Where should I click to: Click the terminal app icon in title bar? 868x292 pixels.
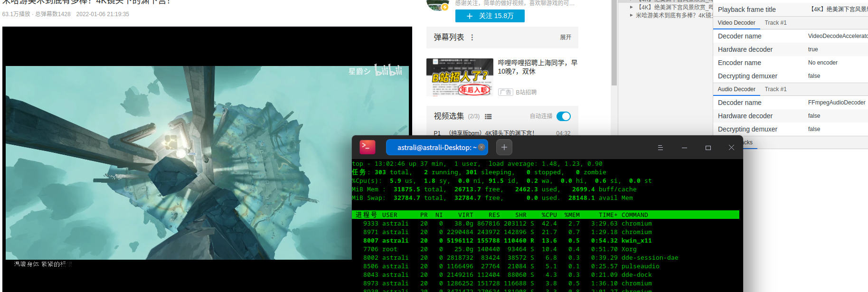point(368,147)
